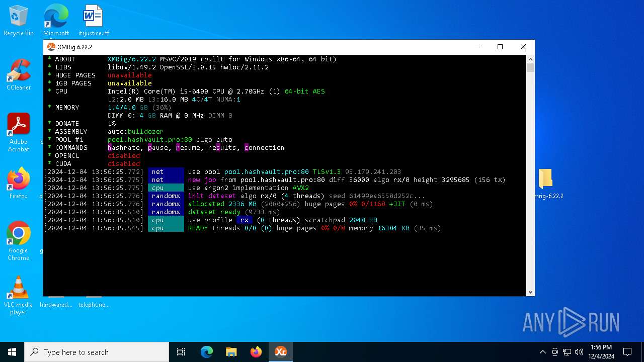The image size is (644, 362).
Task: Click the XMRig console vertical scrollbar thumb
Action: (x=530, y=68)
